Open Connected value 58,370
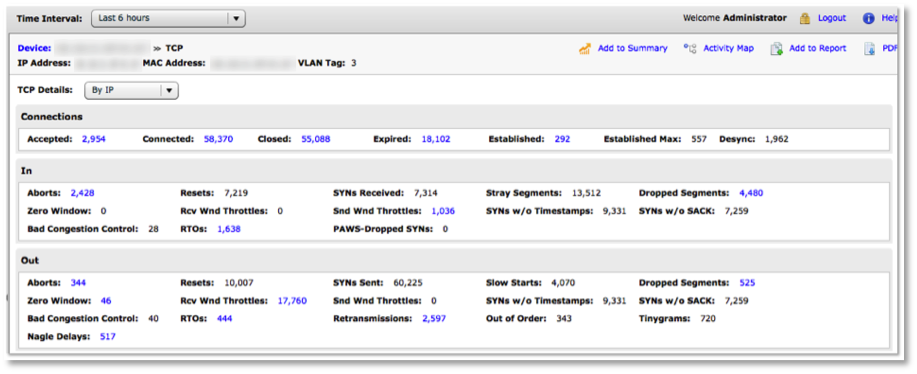Image resolution: width=917 pixels, height=374 pixels. (x=218, y=139)
